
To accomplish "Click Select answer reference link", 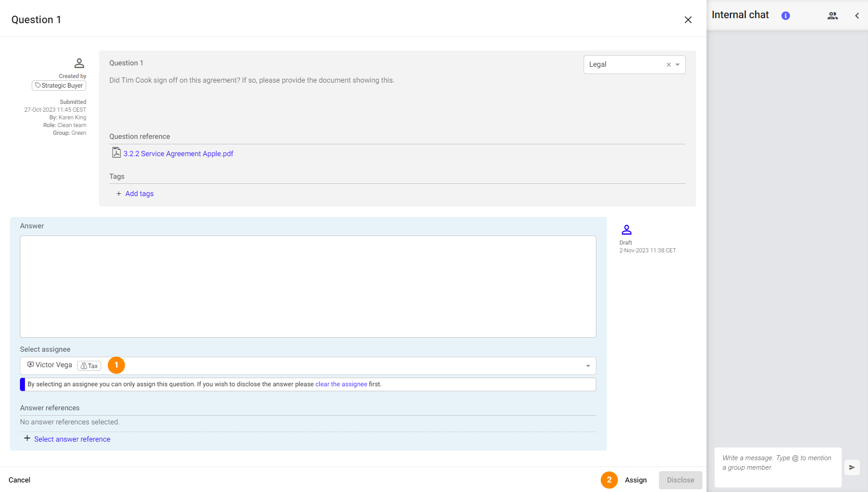I will [72, 439].
